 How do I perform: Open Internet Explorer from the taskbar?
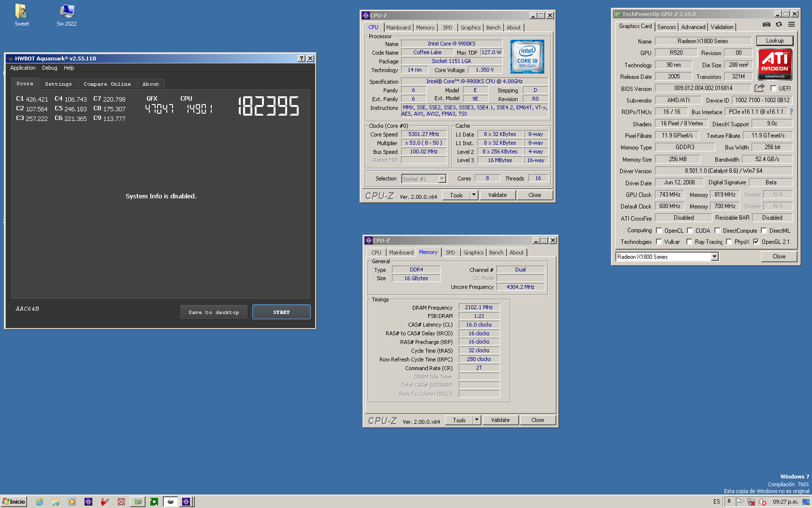point(39,502)
